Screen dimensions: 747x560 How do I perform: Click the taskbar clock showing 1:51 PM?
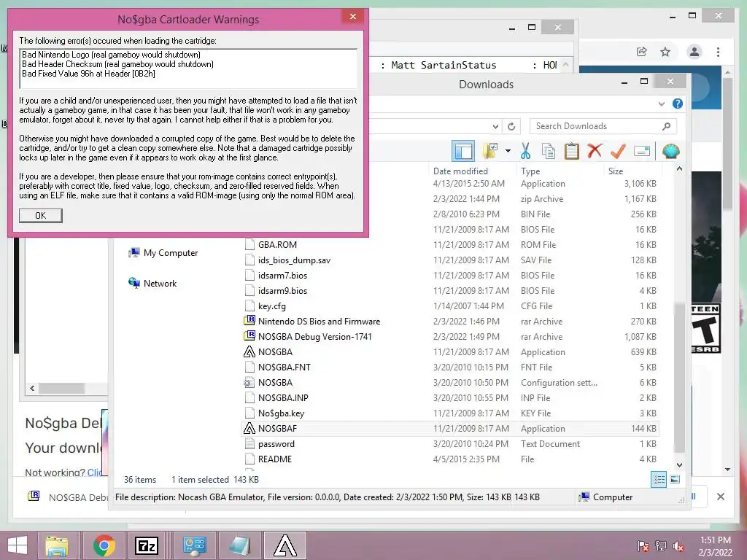(x=715, y=546)
